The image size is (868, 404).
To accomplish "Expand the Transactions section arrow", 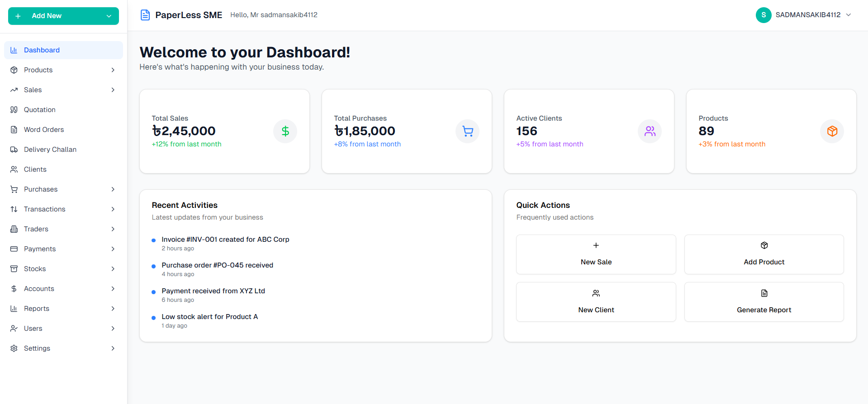I will pyautogui.click(x=113, y=209).
